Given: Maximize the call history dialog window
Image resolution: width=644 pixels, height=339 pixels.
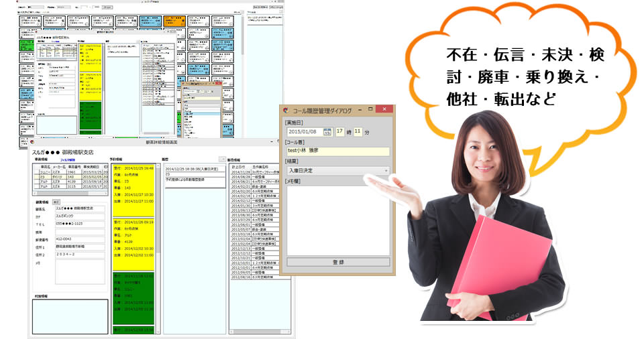Looking at the screenshot, I should coord(370,110).
